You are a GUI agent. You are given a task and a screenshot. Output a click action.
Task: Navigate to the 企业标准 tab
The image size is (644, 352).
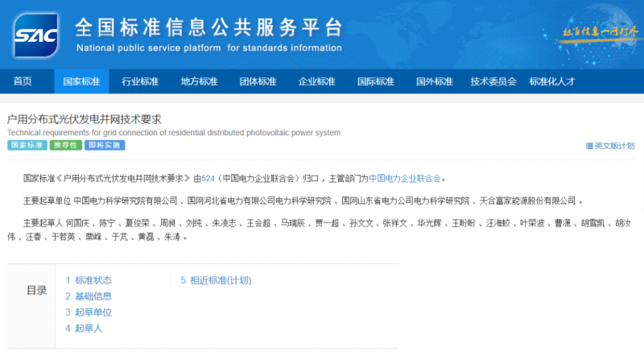coord(316,81)
